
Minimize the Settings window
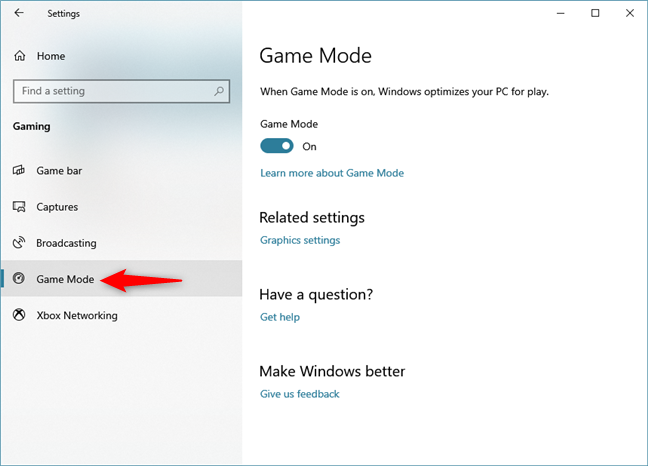pyautogui.click(x=560, y=13)
